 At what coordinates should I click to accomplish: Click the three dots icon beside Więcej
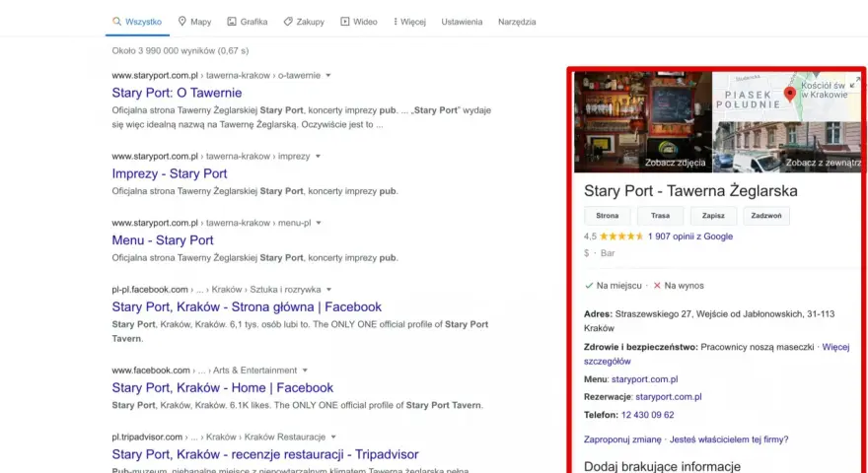[396, 22]
